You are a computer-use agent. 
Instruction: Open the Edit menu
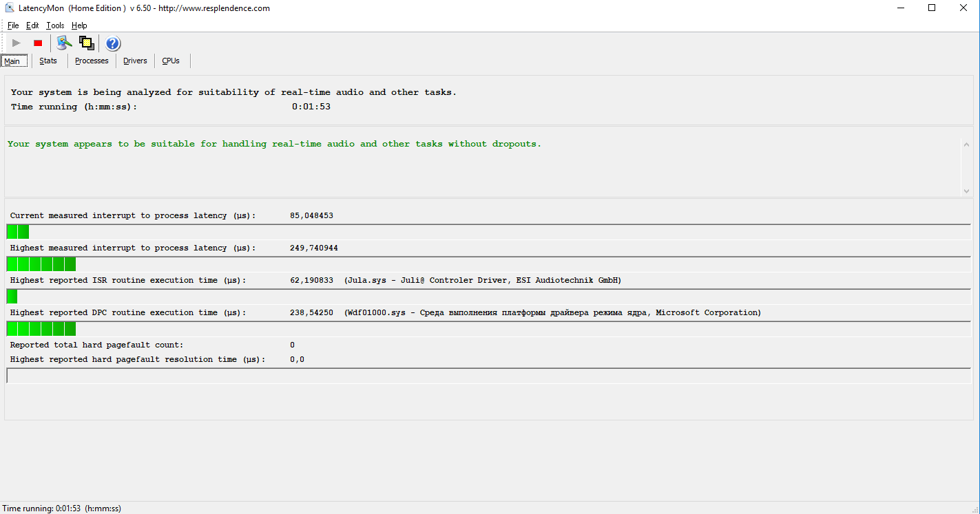[32, 25]
